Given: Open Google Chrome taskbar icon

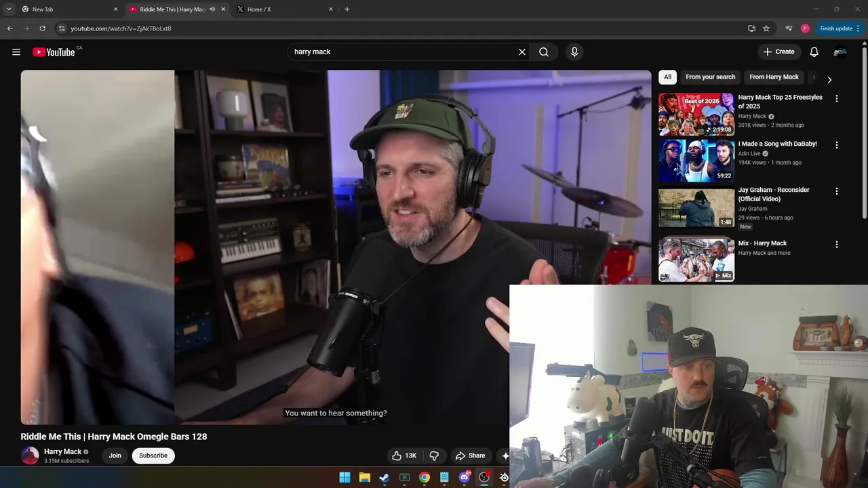Looking at the screenshot, I should tap(425, 477).
